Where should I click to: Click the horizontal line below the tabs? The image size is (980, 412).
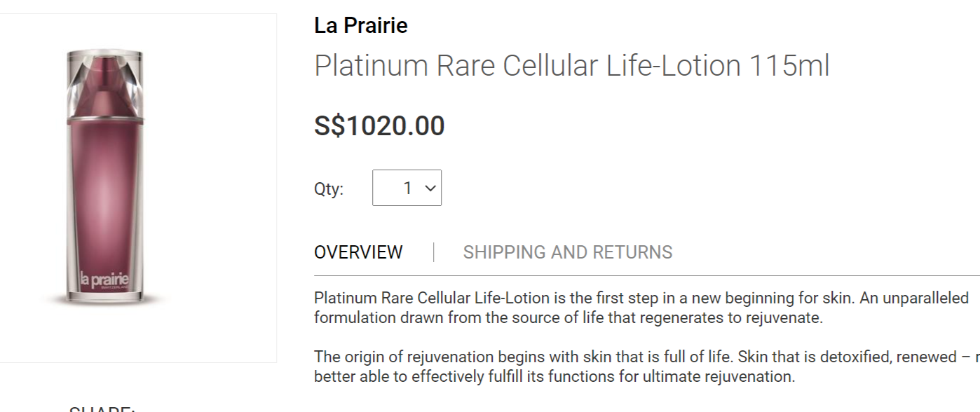(645, 275)
